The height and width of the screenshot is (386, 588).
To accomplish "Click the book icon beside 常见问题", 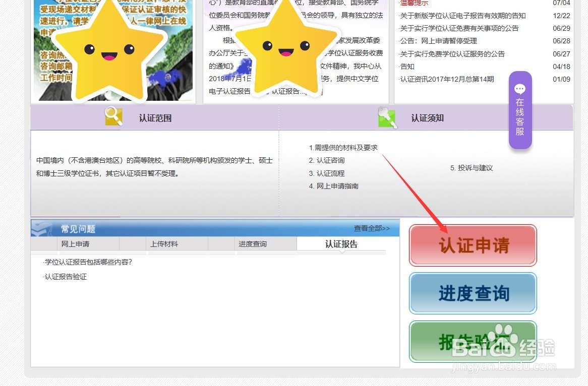I will coord(42,228).
